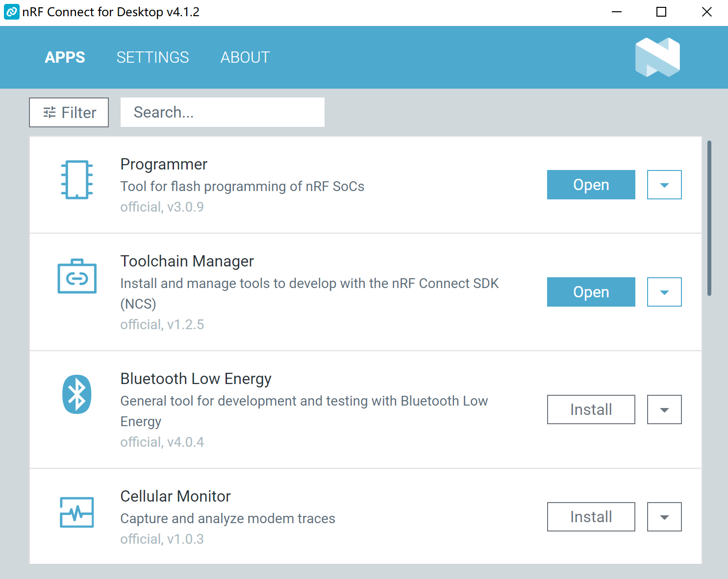Screen dimensions: 728x579
Task: Switch to the APPS tab
Action: (65, 57)
